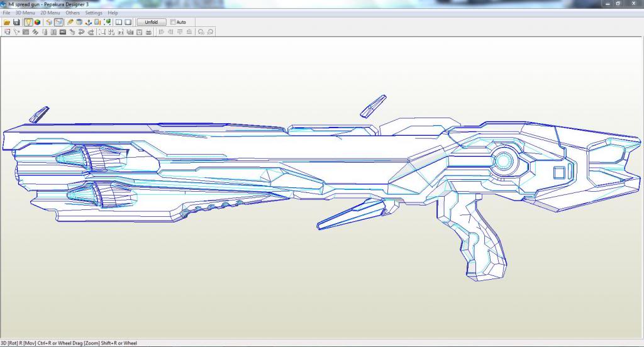The image size is (644, 347).
Task: Click the anchor icon in toolbar
Action: click(88, 22)
